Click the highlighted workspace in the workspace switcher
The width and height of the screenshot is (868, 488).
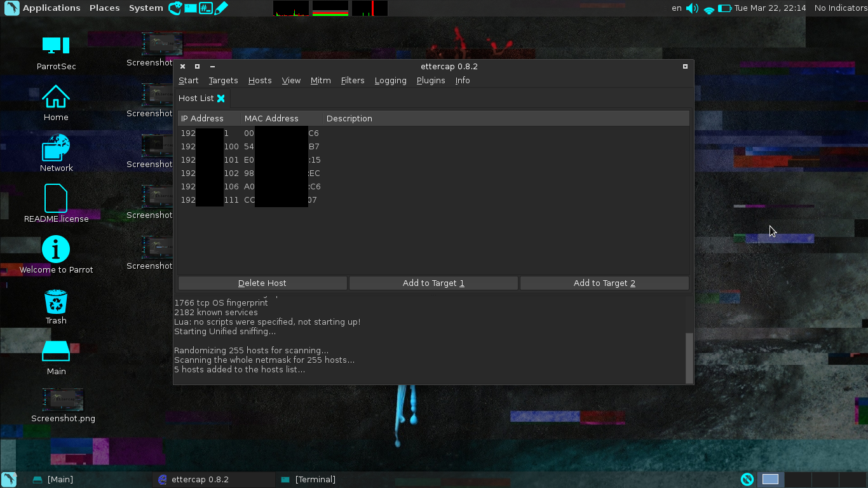click(x=770, y=480)
